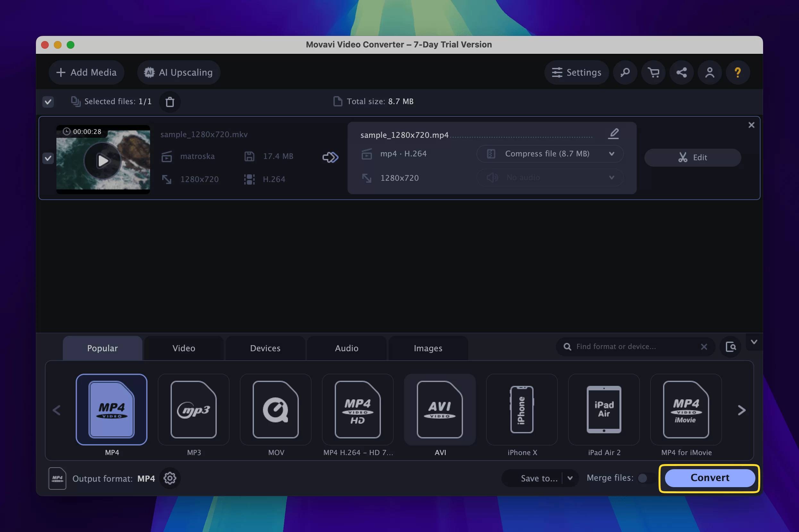Click the share icon
The image size is (799, 532).
pos(681,72)
